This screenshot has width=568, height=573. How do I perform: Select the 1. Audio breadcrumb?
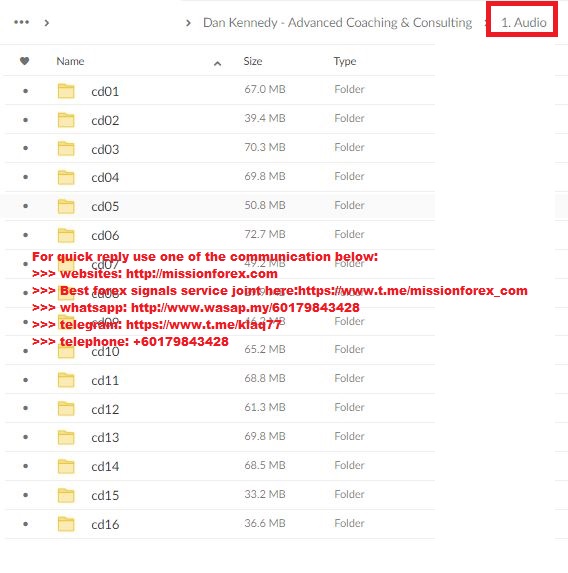524,23
